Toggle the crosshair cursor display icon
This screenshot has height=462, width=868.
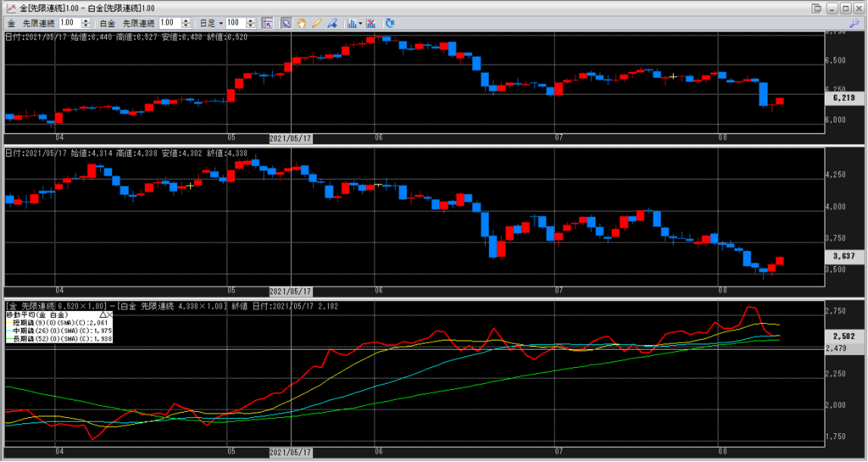pos(267,22)
